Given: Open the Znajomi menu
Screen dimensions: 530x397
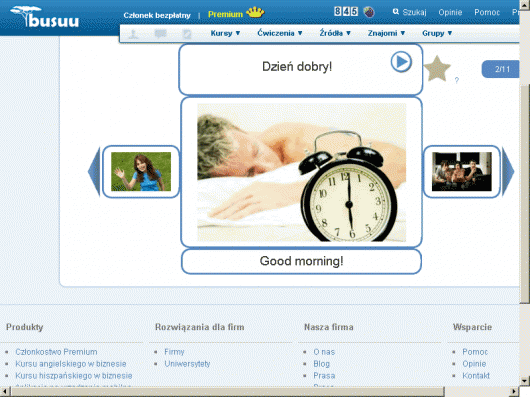Looking at the screenshot, I should coord(386,33).
